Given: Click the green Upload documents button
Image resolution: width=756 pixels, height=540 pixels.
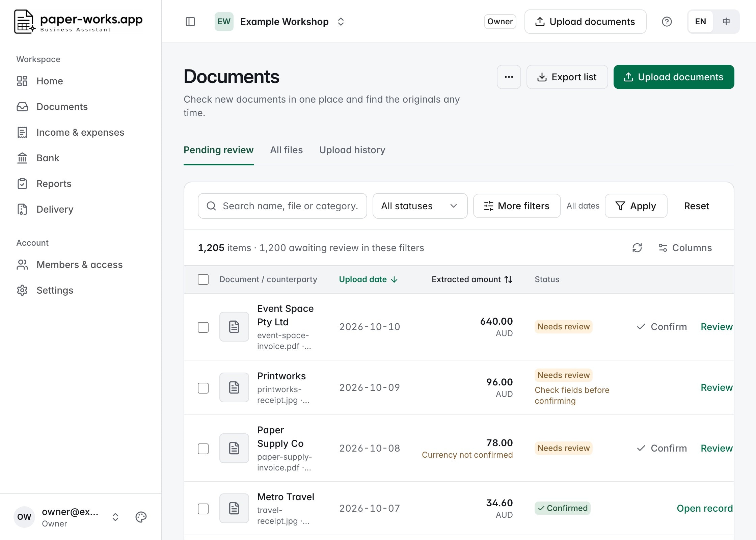Looking at the screenshot, I should 674,77.
